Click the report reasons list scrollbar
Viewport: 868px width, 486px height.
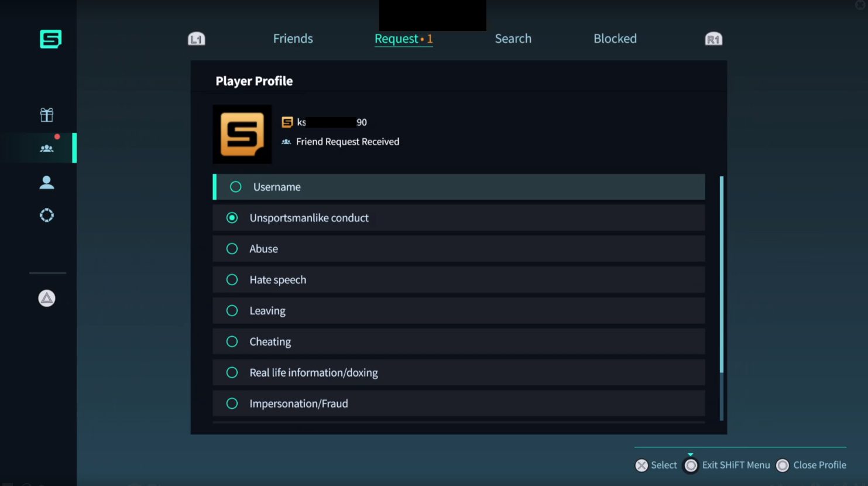(721, 274)
